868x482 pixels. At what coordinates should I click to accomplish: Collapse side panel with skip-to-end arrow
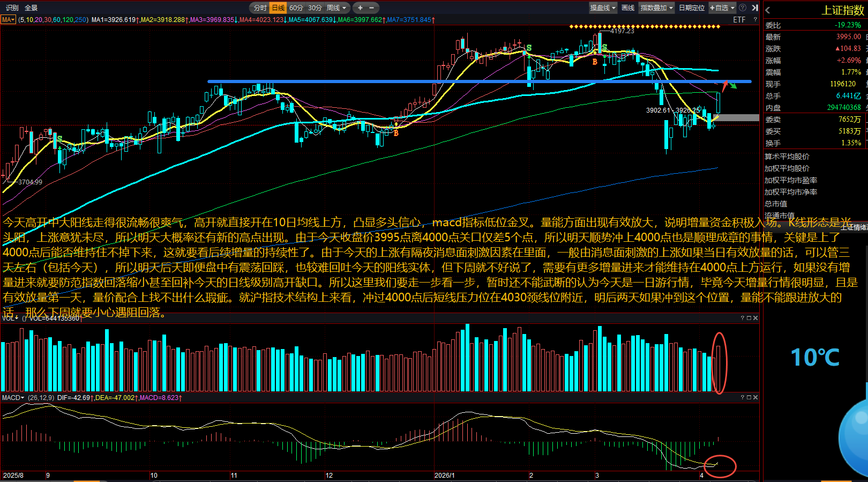(x=754, y=8)
